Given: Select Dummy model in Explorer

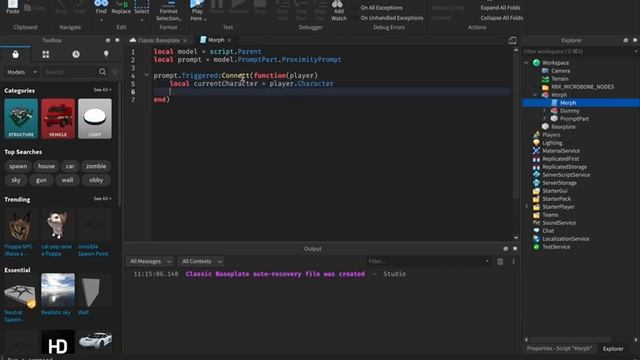Looking at the screenshot, I should tap(569, 111).
